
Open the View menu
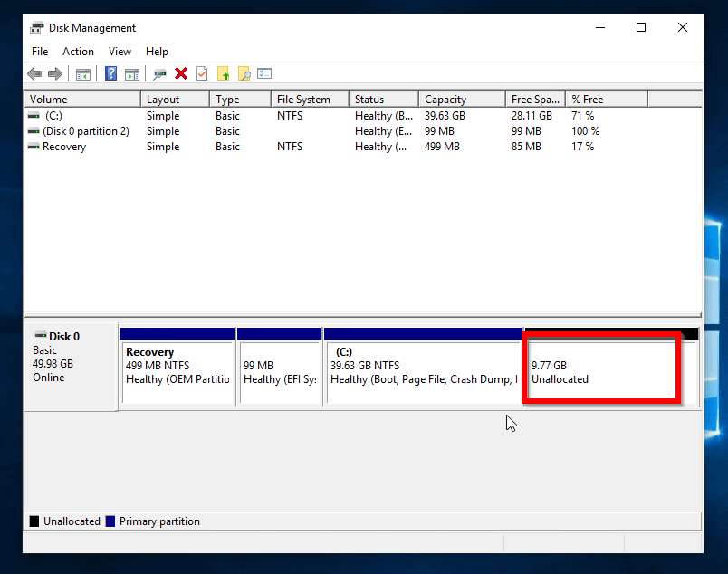(x=120, y=52)
